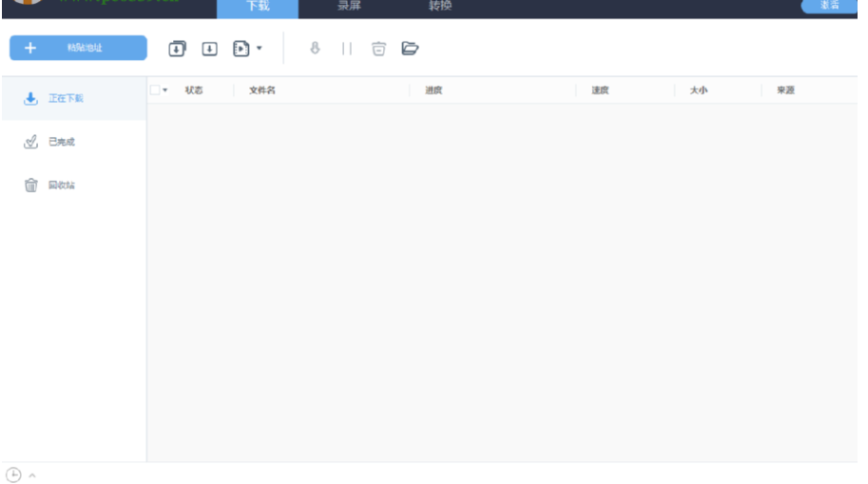Select the 下载 tab
868x484 pixels.
tap(258, 8)
